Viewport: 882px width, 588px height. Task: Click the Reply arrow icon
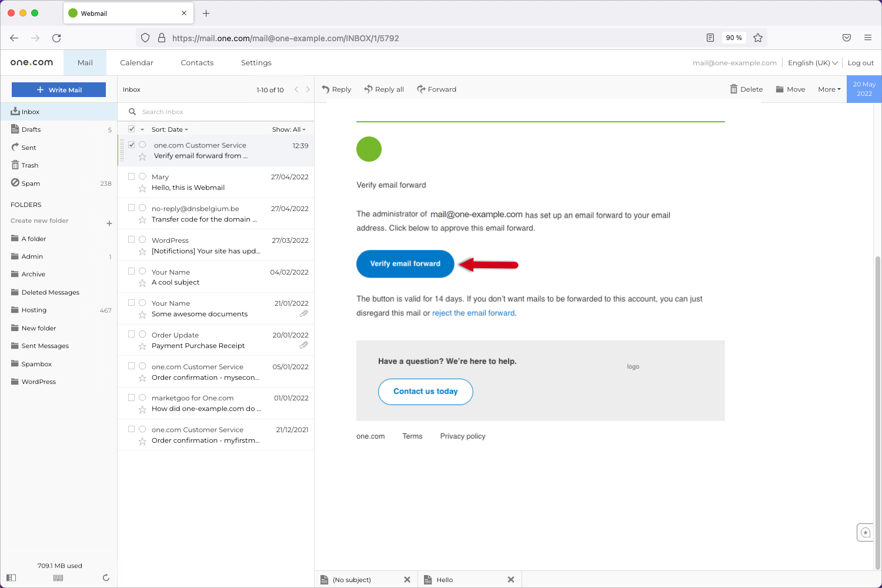pyautogui.click(x=326, y=89)
